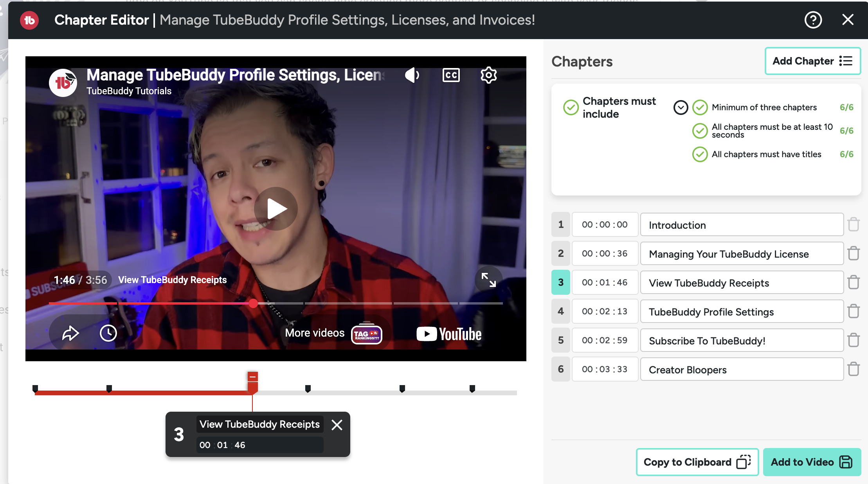
Task: Click Copy to Clipboard button
Action: pyautogui.click(x=697, y=462)
